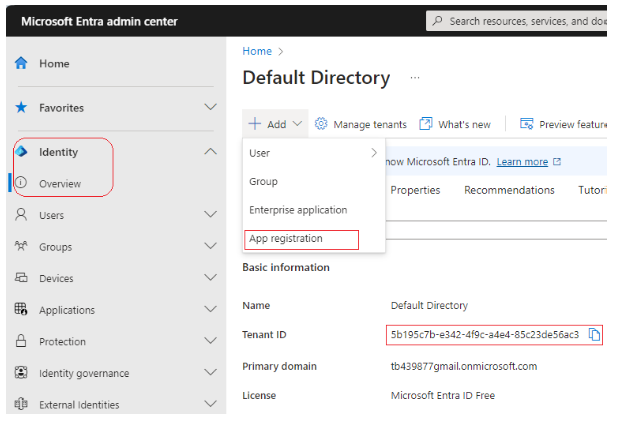Click the What's new external-link icon
Screen dimensions: 618x426
click(x=426, y=124)
